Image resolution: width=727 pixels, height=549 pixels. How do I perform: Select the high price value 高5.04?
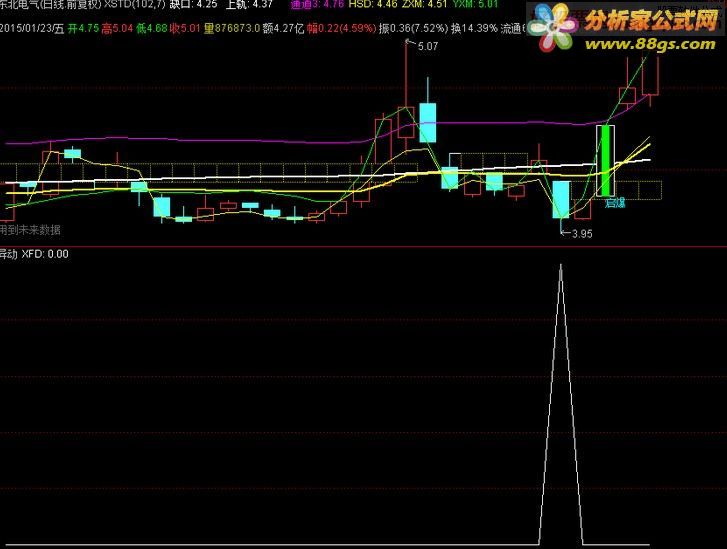(x=117, y=29)
